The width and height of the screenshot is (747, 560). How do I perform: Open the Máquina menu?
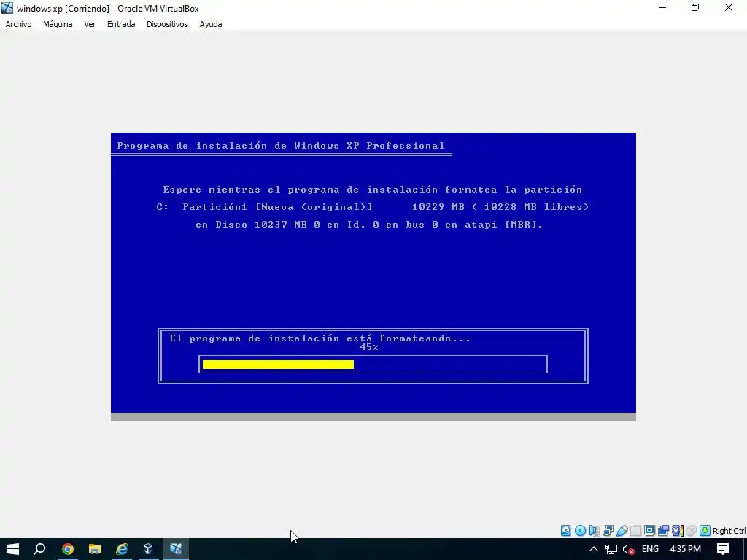(58, 24)
